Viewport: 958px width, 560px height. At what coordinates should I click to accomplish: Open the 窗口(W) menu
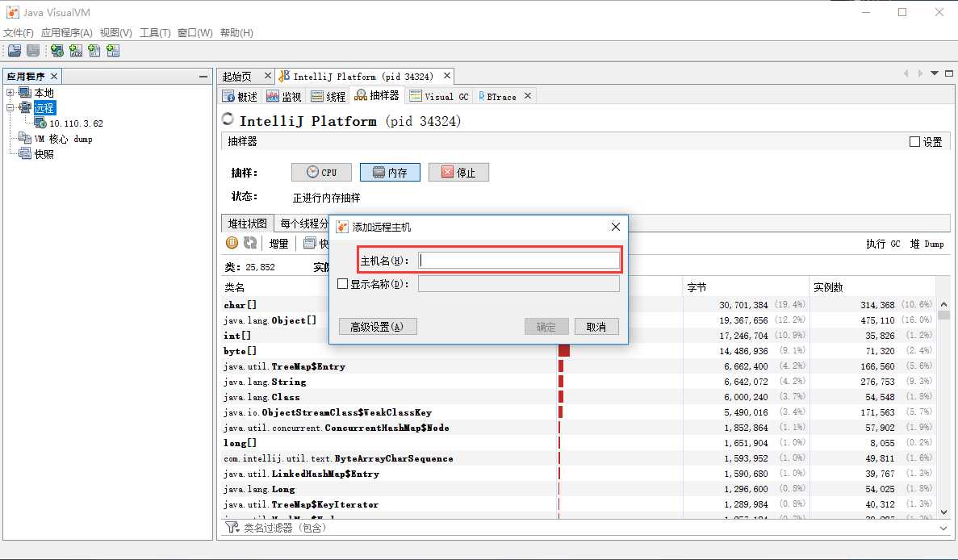195,33
